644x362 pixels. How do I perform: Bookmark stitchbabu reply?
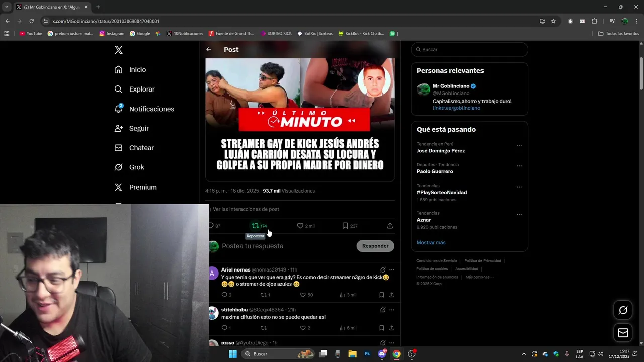tap(382, 328)
